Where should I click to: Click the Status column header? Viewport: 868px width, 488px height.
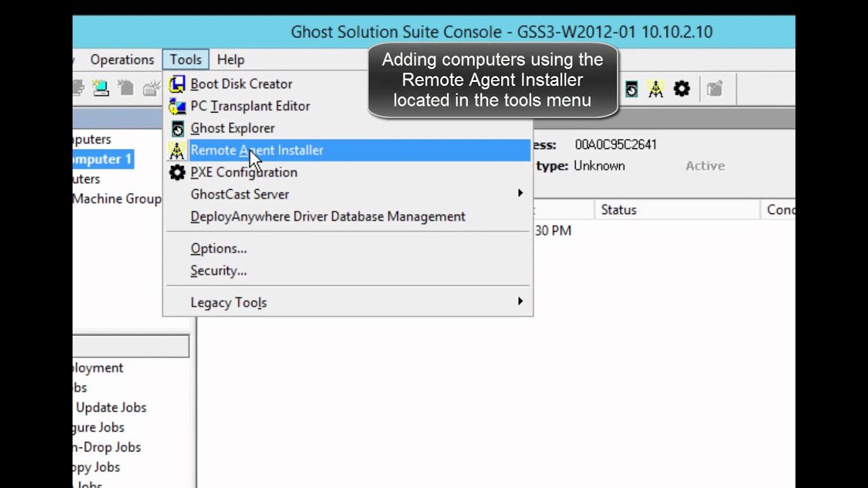618,210
